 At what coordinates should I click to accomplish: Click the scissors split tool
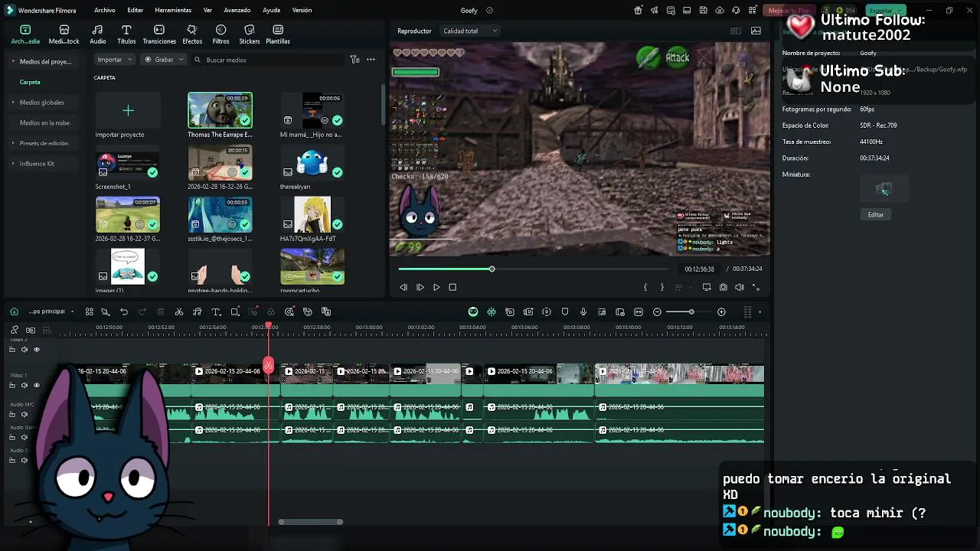coord(179,311)
